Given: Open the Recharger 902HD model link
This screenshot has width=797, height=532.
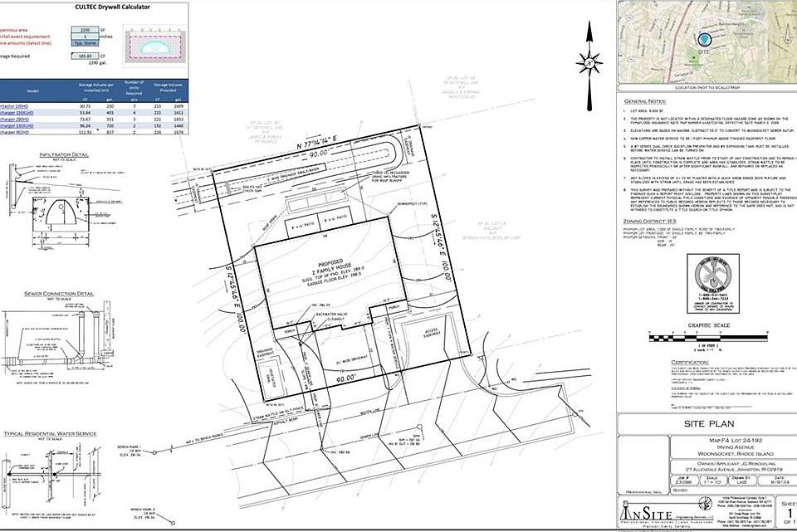Looking at the screenshot, I should tap(15, 132).
